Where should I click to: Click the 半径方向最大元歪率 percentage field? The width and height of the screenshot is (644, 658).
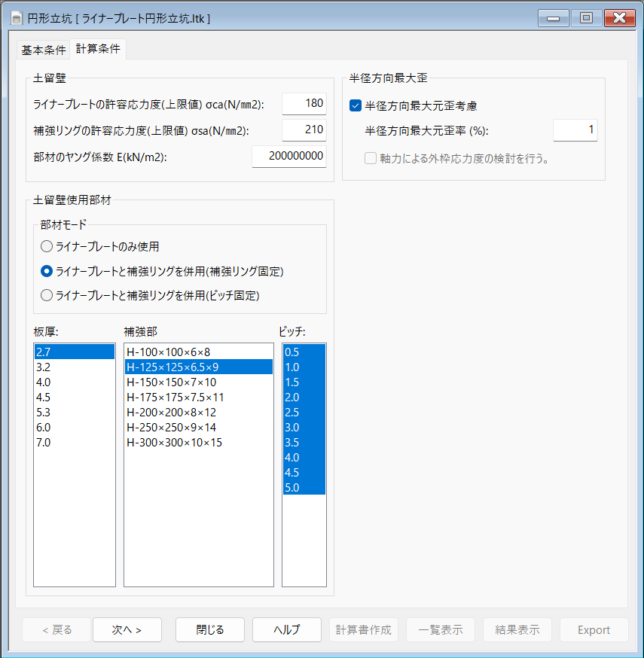coord(575,130)
